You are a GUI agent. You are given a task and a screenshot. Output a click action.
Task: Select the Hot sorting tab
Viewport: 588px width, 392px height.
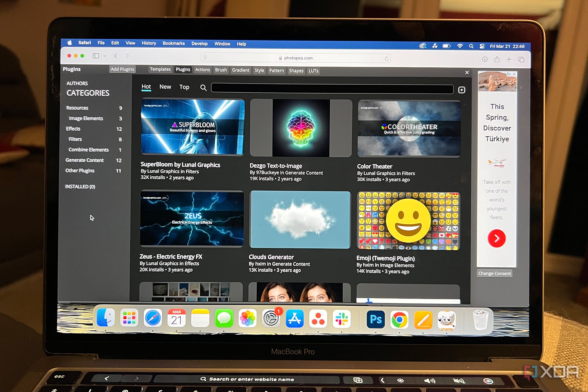tap(146, 87)
